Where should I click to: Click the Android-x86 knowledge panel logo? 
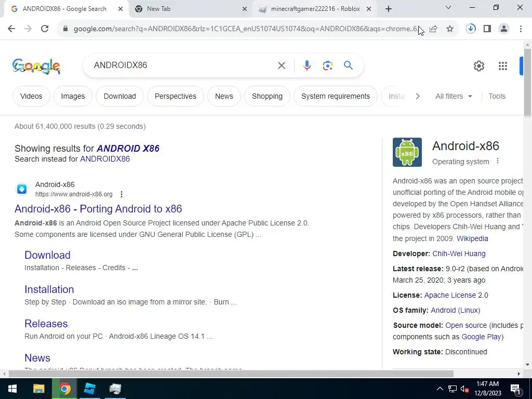407,152
